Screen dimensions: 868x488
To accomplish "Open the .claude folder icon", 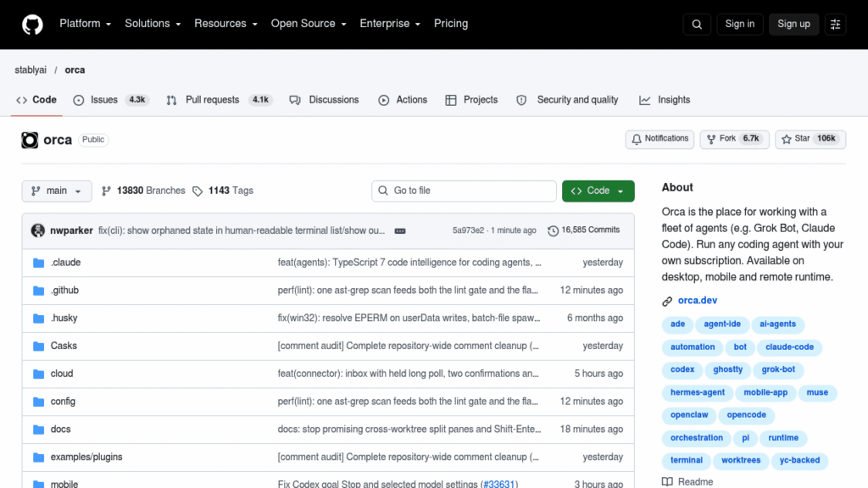I will pyautogui.click(x=38, y=263).
